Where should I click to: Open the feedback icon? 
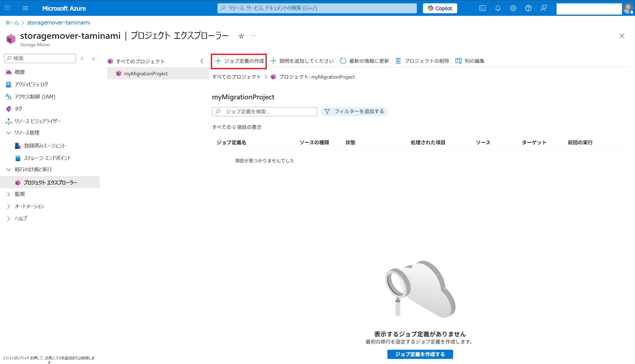544,8
